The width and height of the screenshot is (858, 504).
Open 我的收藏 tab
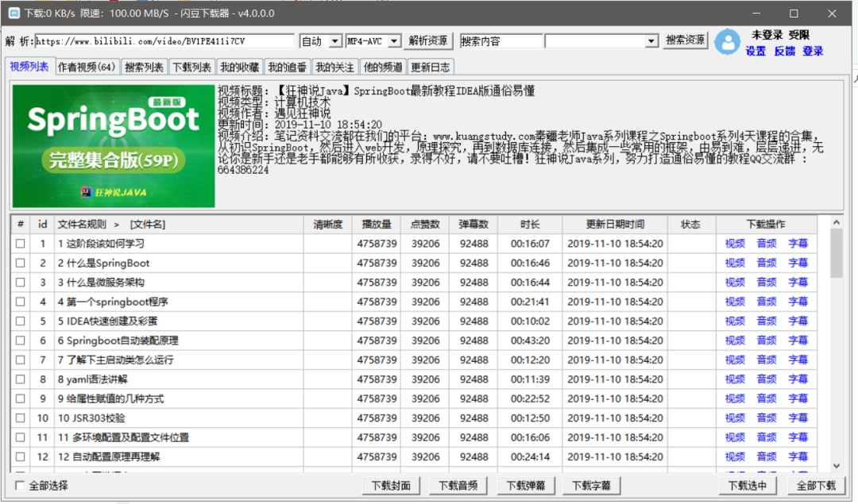(x=239, y=67)
